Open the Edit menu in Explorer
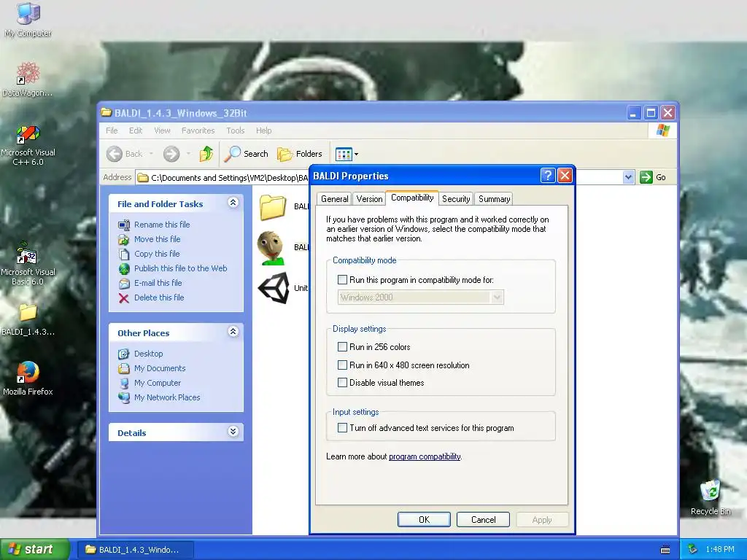 pos(136,131)
